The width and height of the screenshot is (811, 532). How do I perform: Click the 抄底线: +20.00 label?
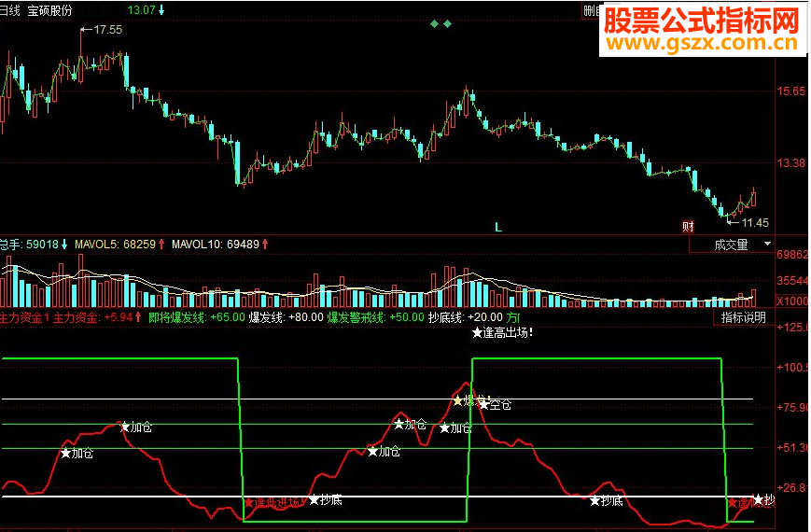tap(466, 317)
